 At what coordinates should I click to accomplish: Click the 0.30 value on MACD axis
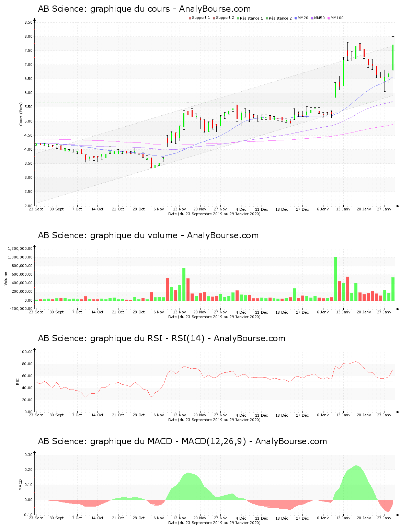tap(28, 455)
